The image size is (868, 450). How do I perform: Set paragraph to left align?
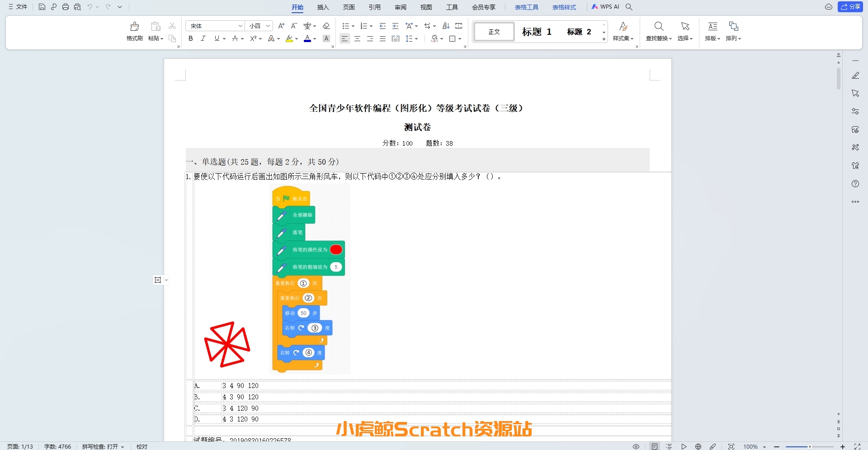pyautogui.click(x=345, y=39)
